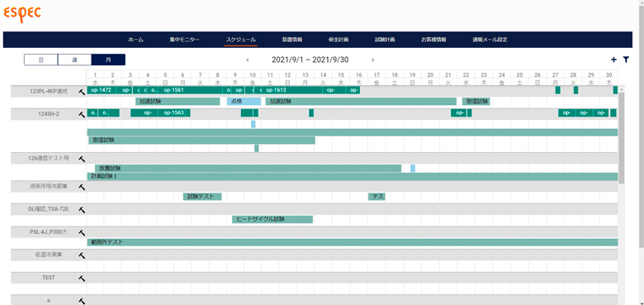Click the schedule list vertical scrollbar
This screenshot has width=644, height=305.
(621, 138)
